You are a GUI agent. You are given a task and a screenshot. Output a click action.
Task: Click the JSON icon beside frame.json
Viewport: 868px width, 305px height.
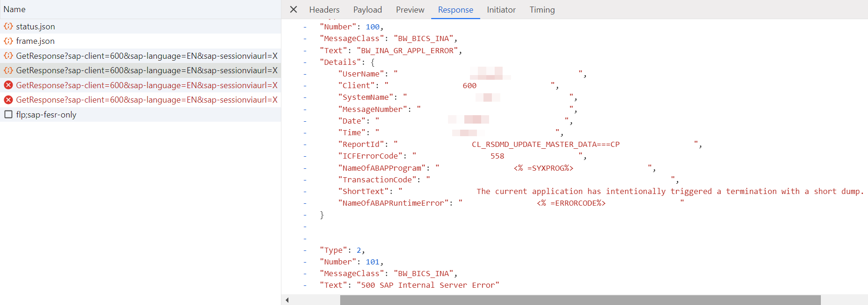tap(8, 41)
